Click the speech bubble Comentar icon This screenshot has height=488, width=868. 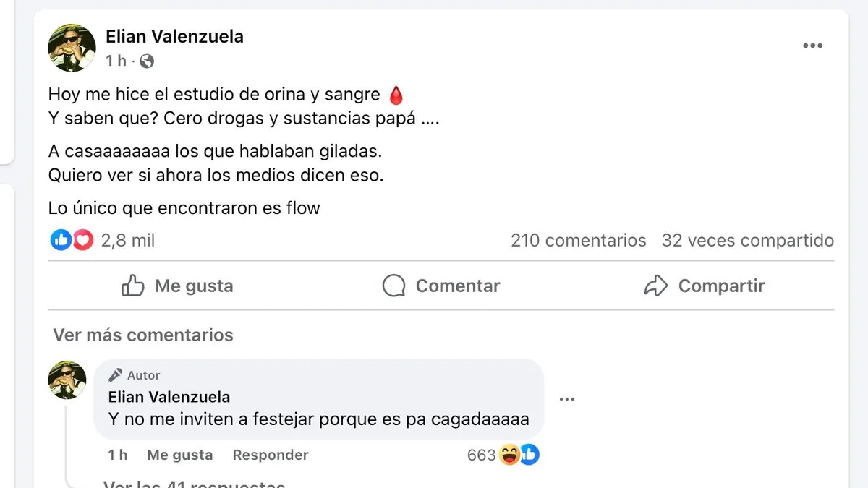tap(393, 286)
